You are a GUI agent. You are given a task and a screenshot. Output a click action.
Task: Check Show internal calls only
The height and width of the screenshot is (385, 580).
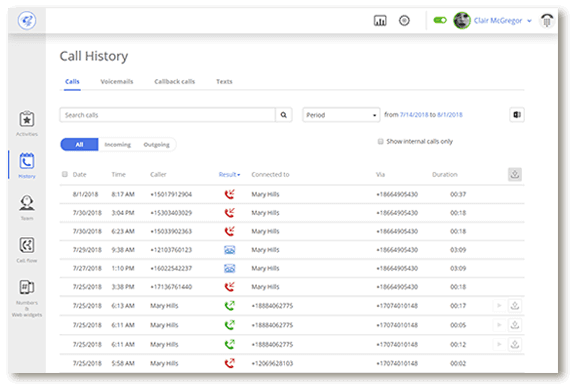[x=380, y=141]
